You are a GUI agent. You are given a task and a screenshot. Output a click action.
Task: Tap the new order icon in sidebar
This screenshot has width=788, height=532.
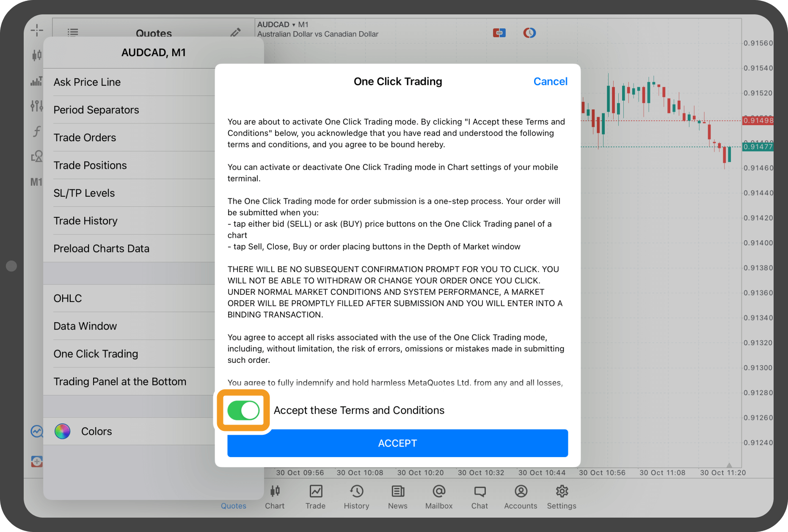37,461
